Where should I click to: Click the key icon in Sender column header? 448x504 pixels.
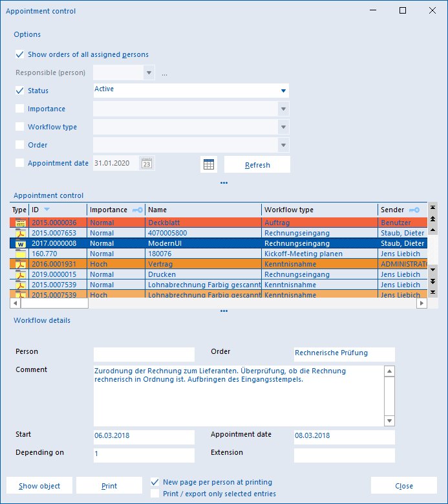pyautogui.click(x=414, y=210)
